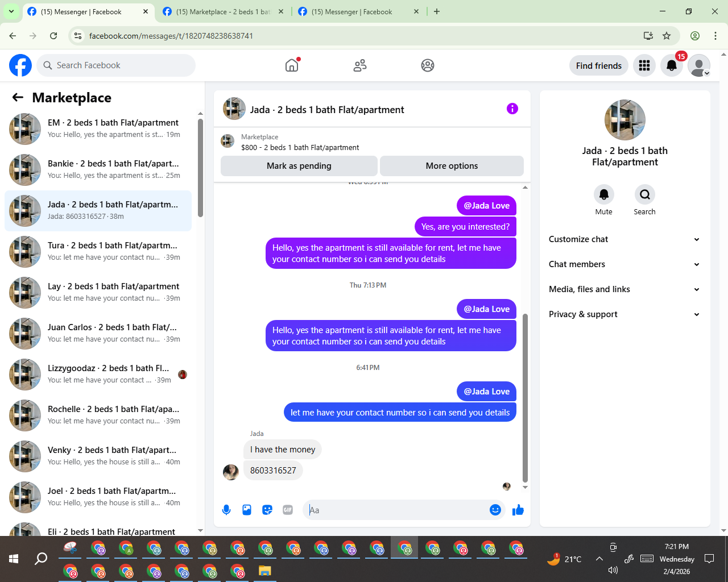This screenshot has height=582, width=728.
Task: Open the taskbar volume icon
Action: tap(613, 570)
